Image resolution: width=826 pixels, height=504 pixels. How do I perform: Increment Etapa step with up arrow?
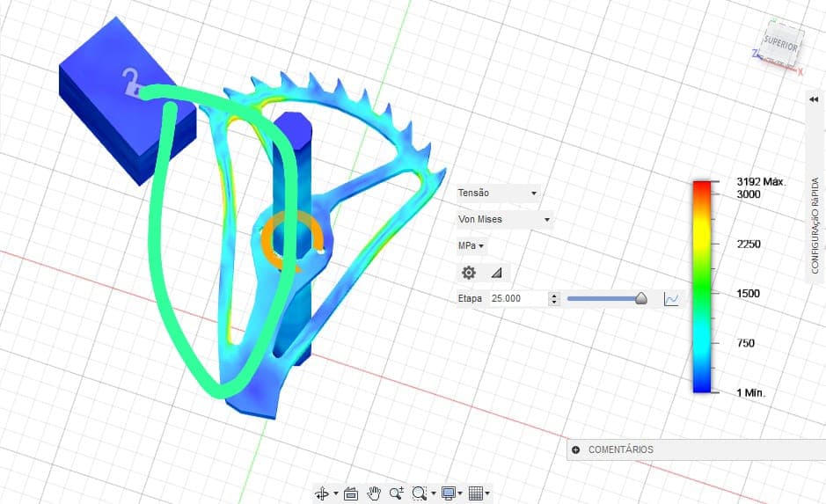(554, 296)
